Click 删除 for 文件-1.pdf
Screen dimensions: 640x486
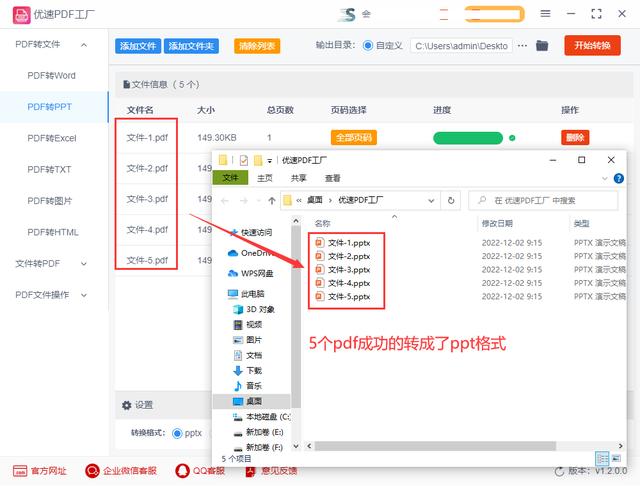click(x=575, y=138)
